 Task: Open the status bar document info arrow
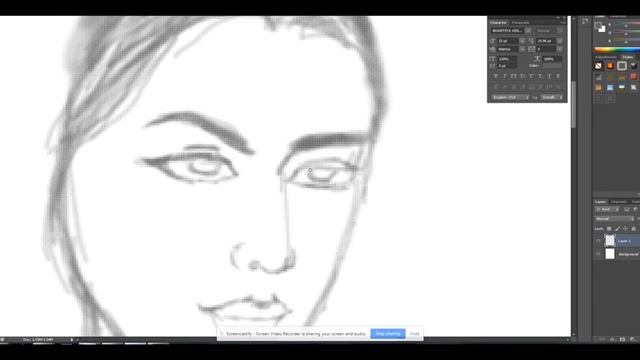[72, 340]
